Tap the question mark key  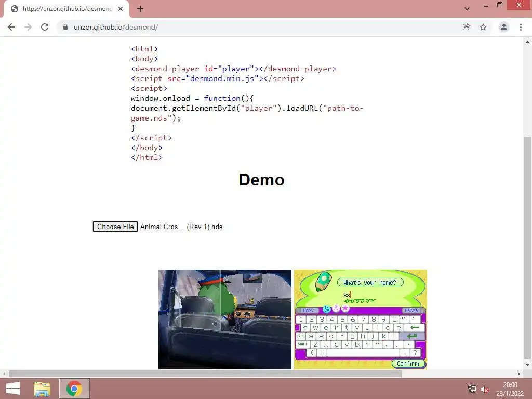click(415, 353)
